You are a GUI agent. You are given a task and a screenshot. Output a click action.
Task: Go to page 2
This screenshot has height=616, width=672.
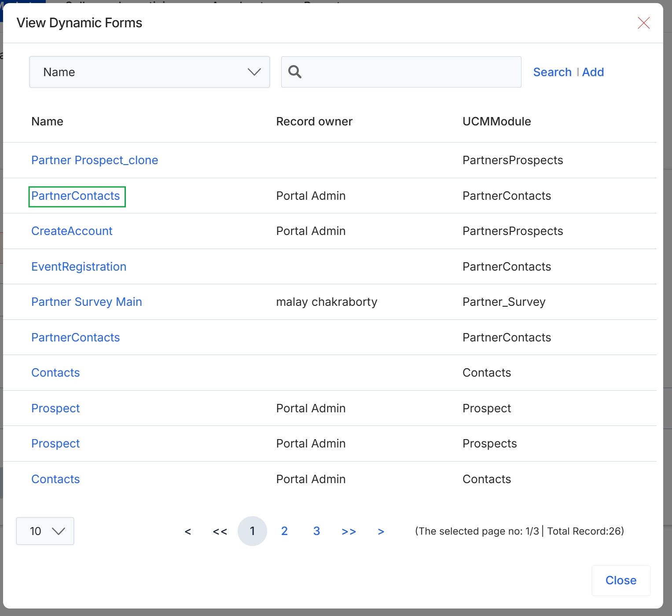tap(284, 531)
